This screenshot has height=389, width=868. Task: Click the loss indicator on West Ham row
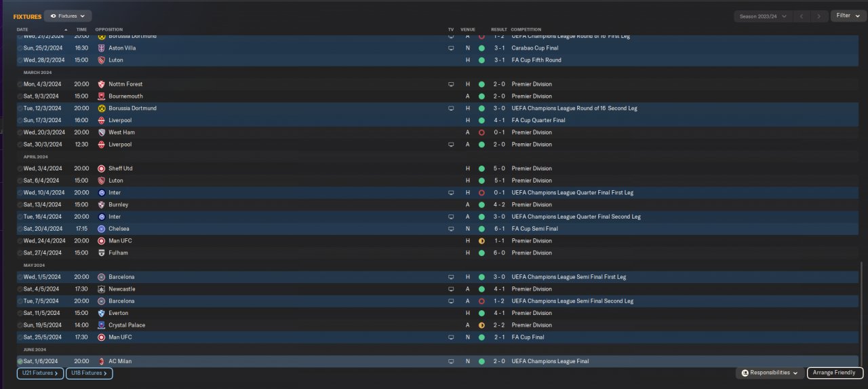[481, 132]
